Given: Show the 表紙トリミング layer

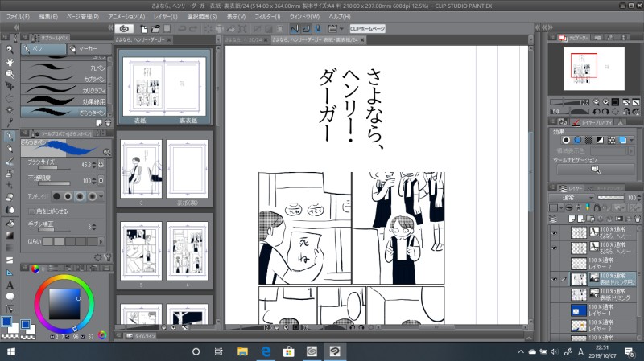Looking at the screenshot, I should [x=555, y=294].
